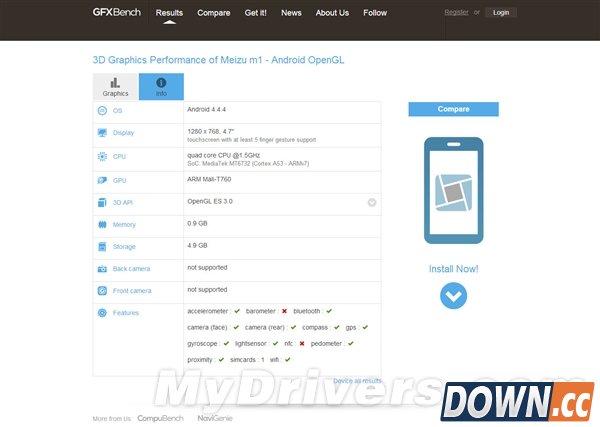Open the Compare menu item
Viewport: 600px width, 427px height.
[214, 13]
